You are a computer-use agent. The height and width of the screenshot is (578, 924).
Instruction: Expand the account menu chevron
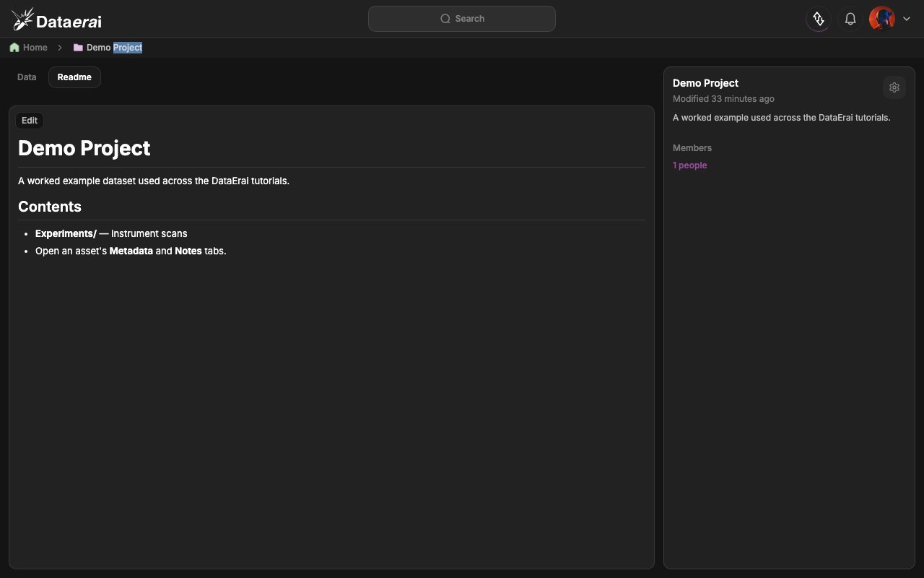[907, 20]
